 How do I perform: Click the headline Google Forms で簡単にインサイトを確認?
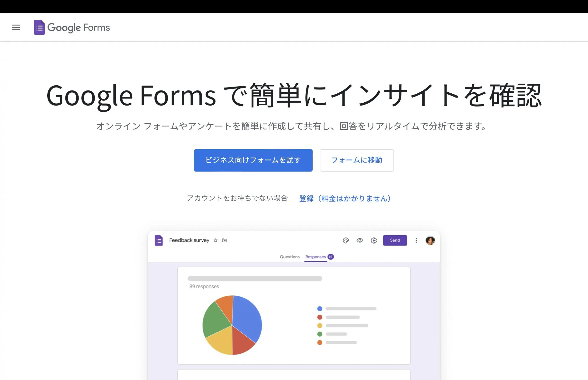(x=294, y=96)
